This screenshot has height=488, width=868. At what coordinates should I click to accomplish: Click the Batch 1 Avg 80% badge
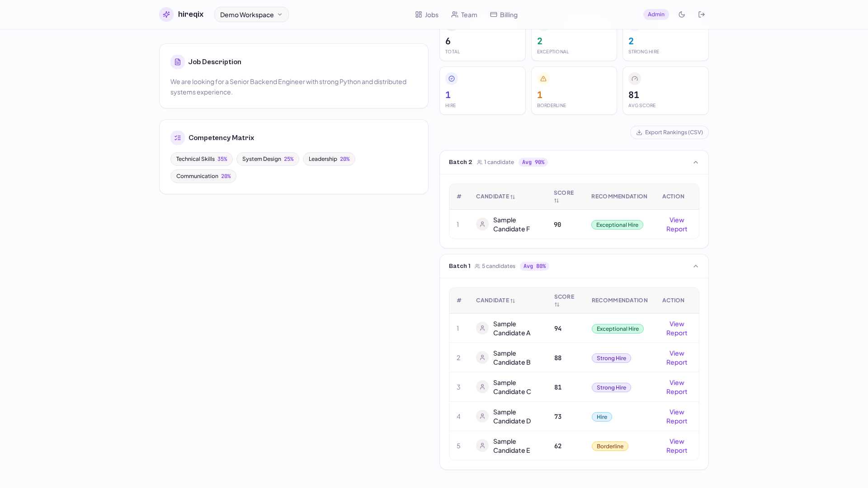pyautogui.click(x=534, y=266)
